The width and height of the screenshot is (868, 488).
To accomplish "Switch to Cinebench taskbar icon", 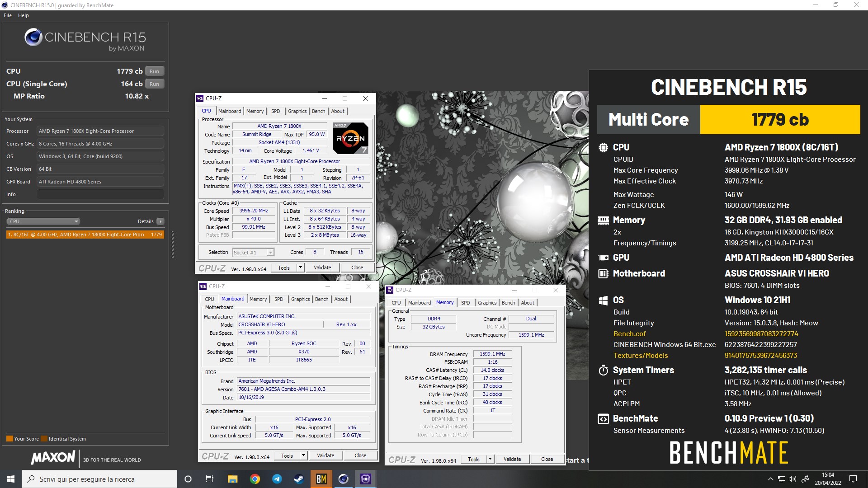I will click(x=344, y=479).
